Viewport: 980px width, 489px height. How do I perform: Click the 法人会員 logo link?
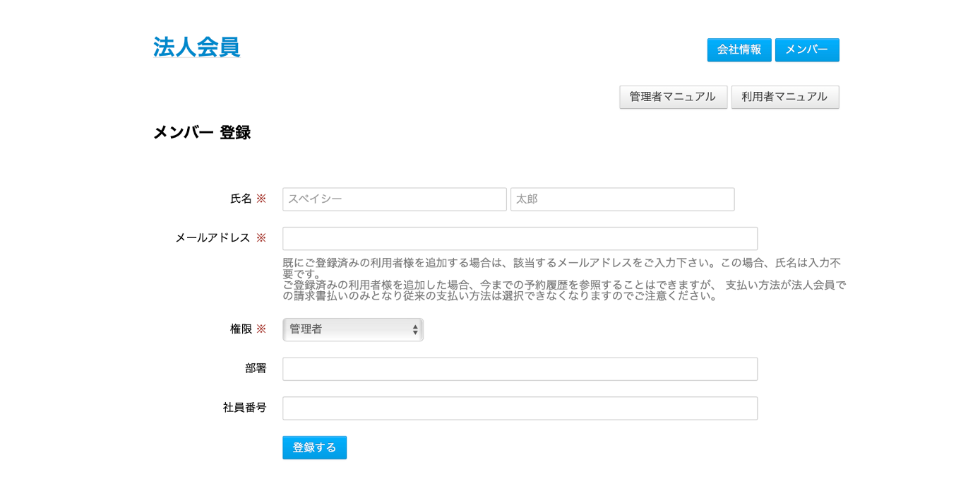(196, 47)
